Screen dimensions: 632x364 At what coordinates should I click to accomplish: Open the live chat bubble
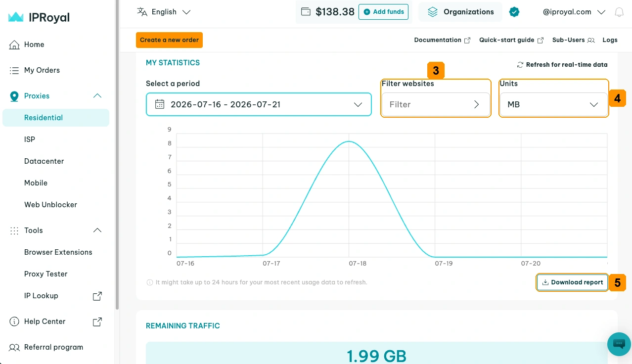(x=619, y=344)
